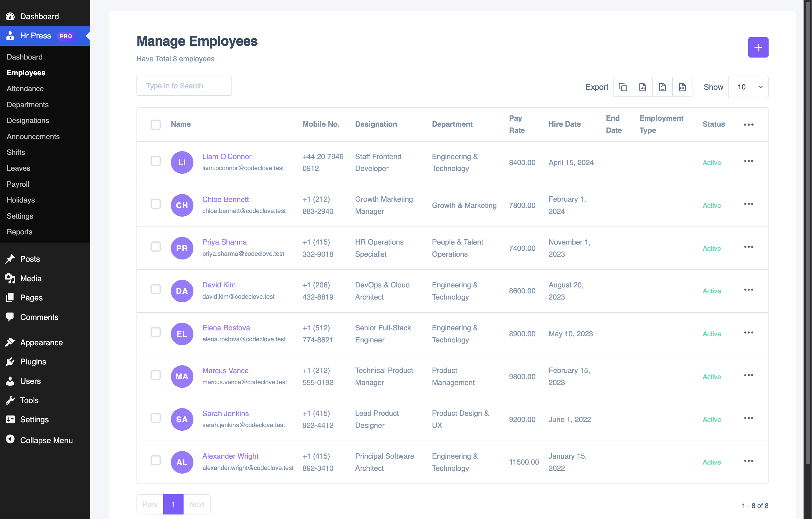Viewport: 812px width, 519px height.
Task: Click the Type in to Search field
Action: point(184,86)
